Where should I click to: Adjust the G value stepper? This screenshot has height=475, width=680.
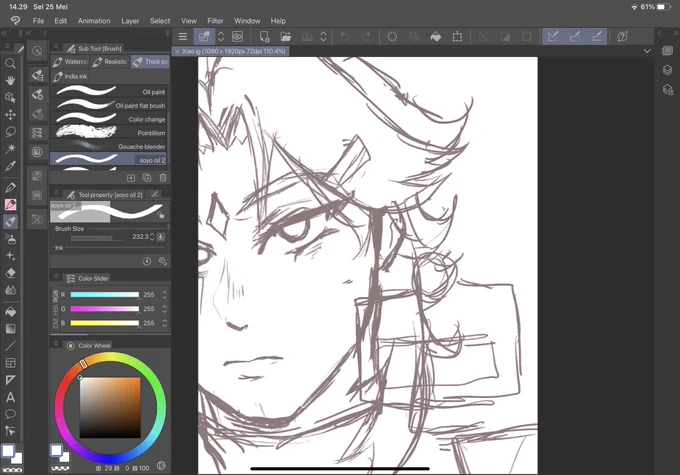pyautogui.click(x=164, y=309)
